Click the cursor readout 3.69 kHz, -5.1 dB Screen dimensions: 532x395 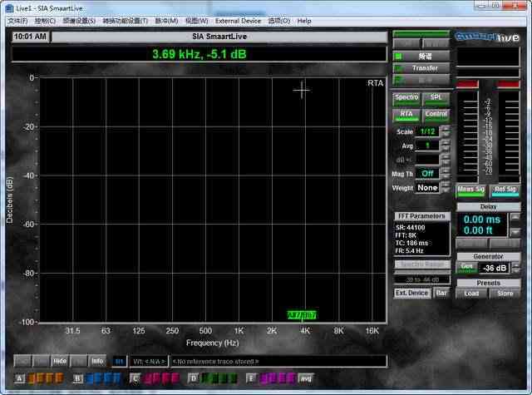(199, 54)
